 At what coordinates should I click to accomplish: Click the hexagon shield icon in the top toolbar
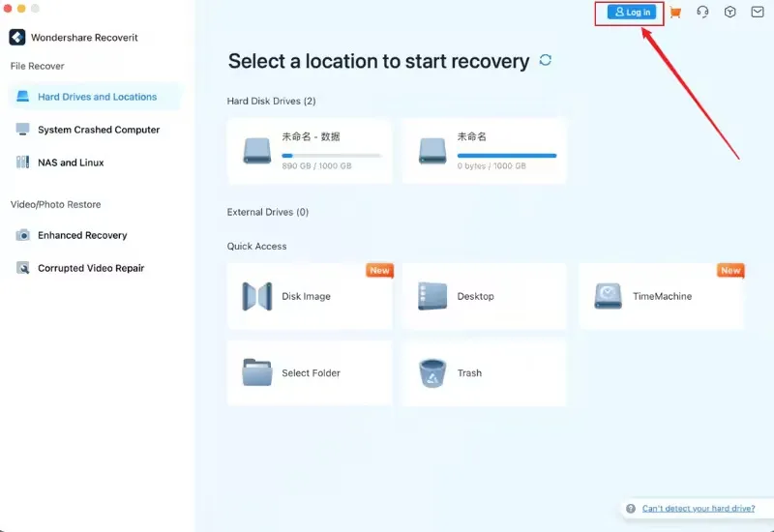point(730,12)
